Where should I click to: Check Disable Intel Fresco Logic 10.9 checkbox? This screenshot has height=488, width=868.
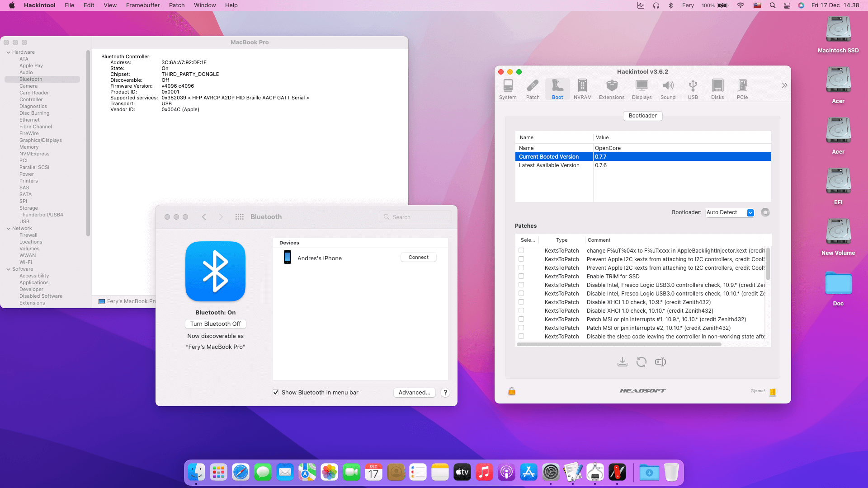tap(521, 285)
